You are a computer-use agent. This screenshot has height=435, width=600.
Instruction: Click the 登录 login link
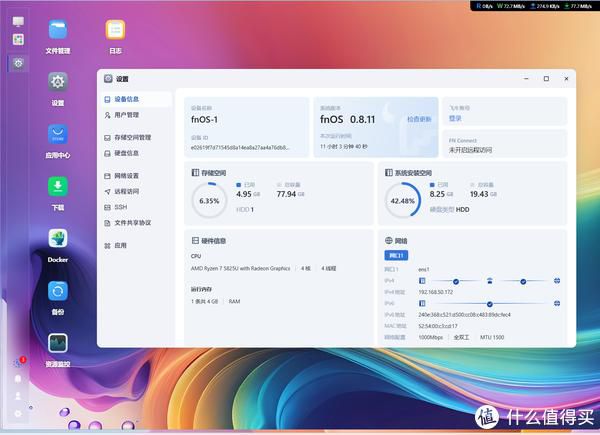455,119
